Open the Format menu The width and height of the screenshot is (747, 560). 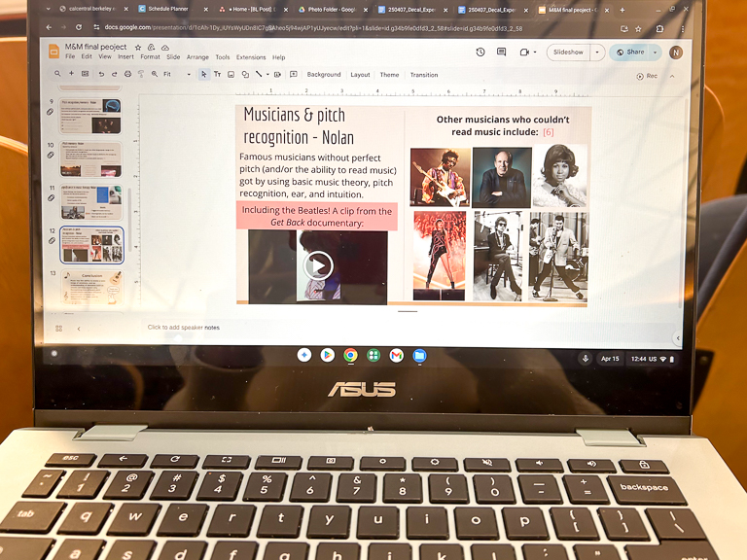coord(150,56)
